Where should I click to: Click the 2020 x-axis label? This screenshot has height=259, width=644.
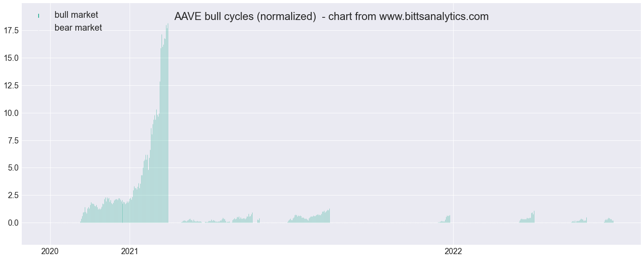(50, 251)
